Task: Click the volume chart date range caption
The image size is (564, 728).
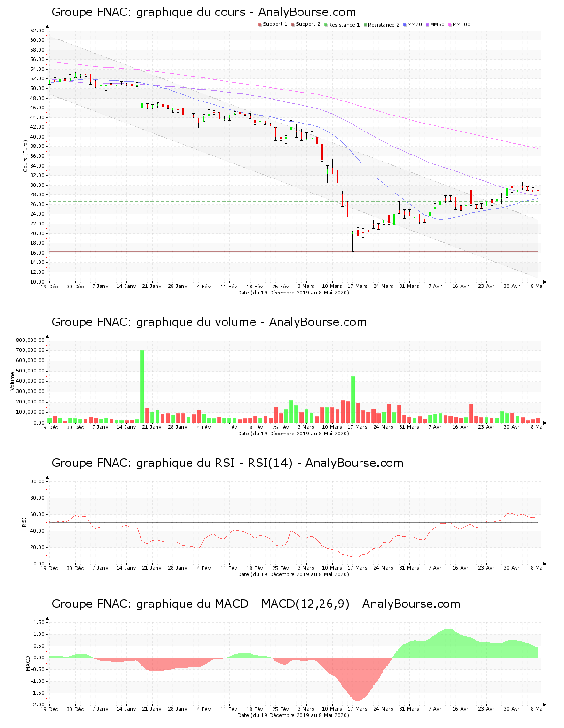Action: 293,434
